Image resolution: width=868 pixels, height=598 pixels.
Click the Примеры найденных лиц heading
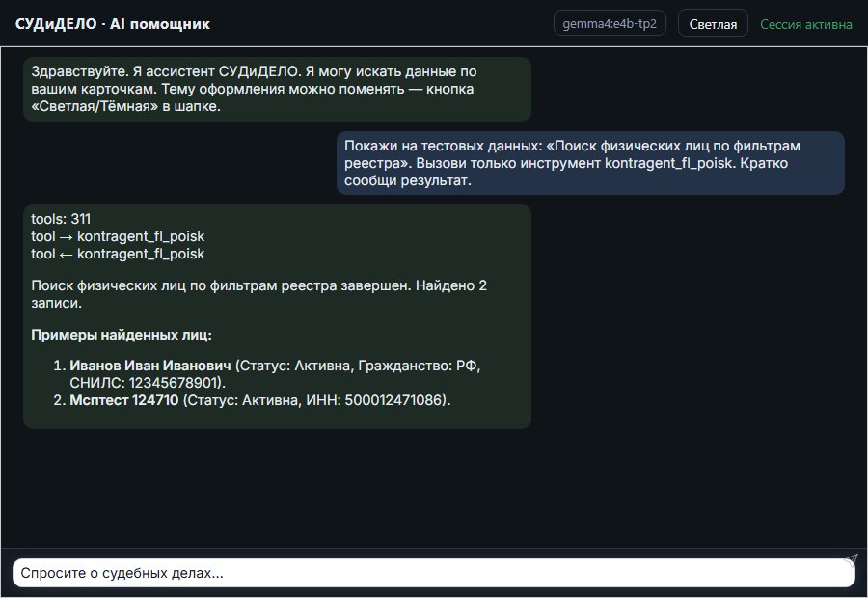click(122, 335)
